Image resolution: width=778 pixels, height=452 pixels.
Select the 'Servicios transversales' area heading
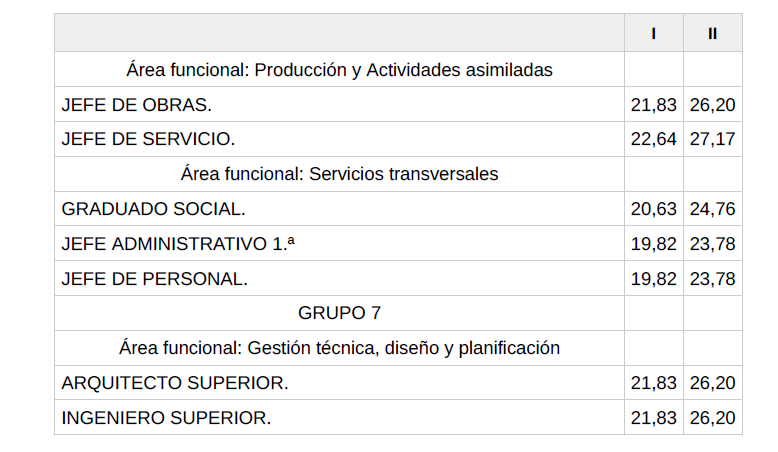pyautogui.click(x=339, y=174)
